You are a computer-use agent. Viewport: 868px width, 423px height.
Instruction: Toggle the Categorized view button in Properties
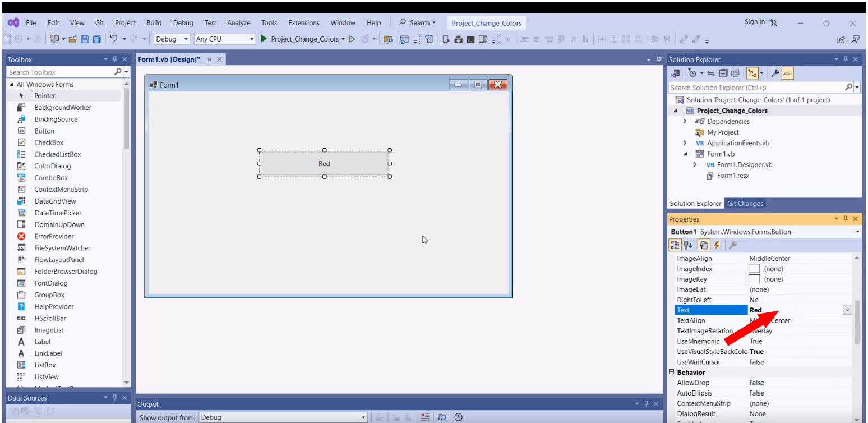coord(675,245)
